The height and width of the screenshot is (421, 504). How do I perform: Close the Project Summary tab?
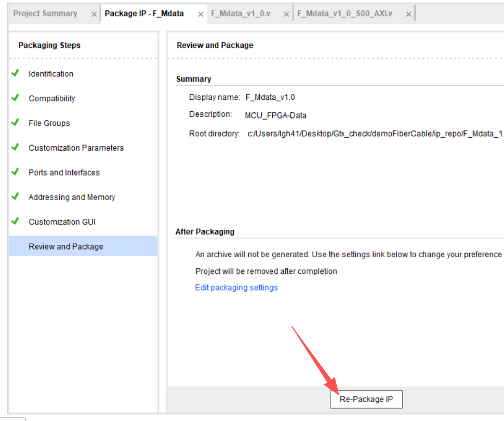(x=94, y=14)
